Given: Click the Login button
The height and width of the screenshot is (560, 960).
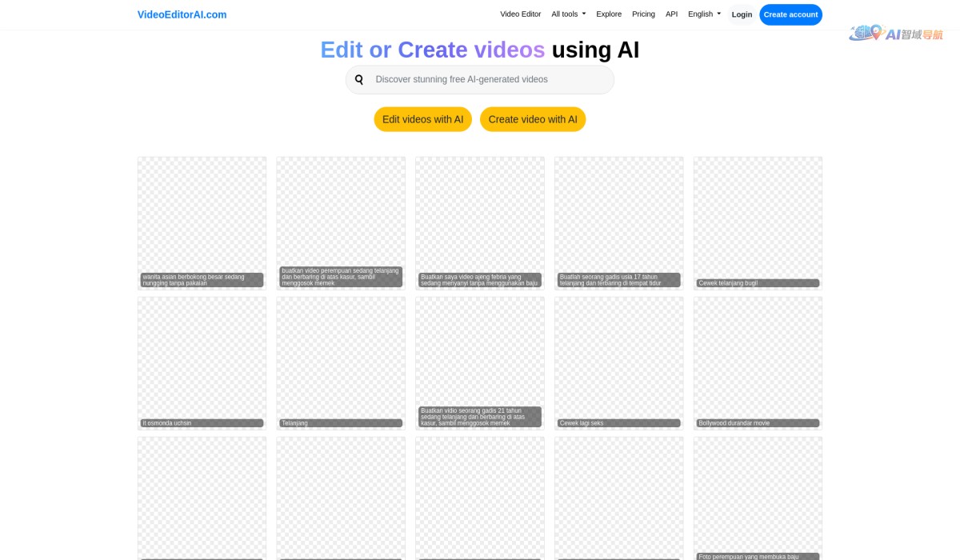Looking at the screenshot, I should click(742, 14).
